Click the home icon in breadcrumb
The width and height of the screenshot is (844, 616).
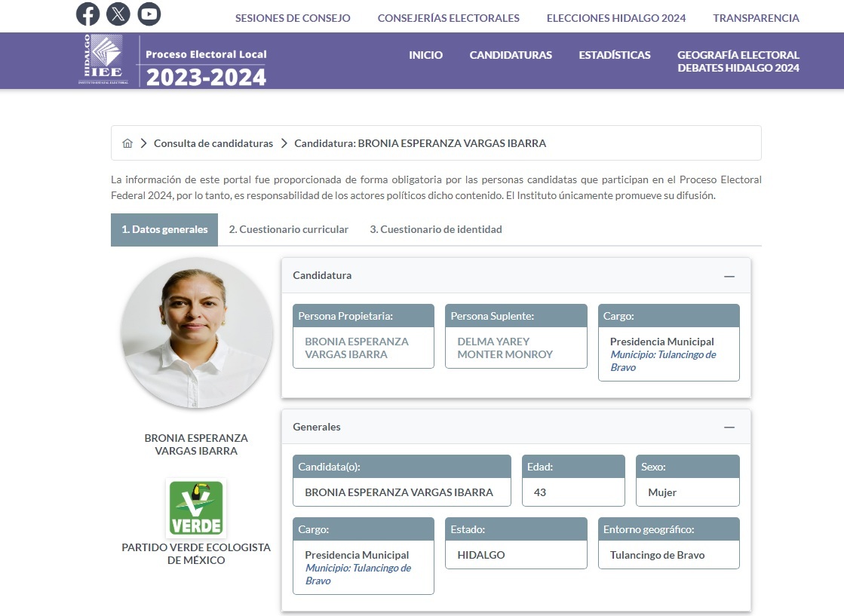(x=127, y=143)
